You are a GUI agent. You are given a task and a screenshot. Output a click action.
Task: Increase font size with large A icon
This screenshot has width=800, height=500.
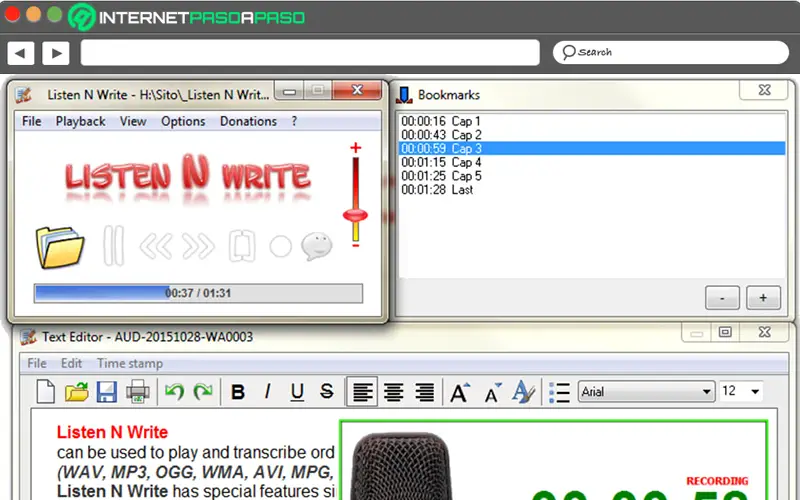[459, 392]
